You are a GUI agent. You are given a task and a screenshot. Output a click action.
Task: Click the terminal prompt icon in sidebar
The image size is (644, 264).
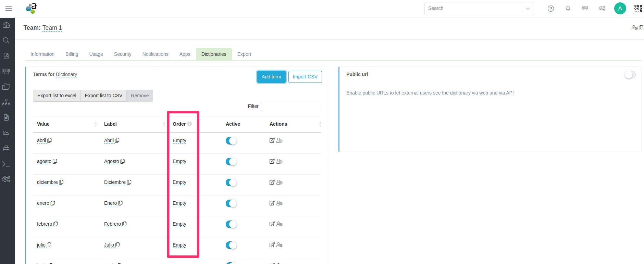click(x=6, y=164)
